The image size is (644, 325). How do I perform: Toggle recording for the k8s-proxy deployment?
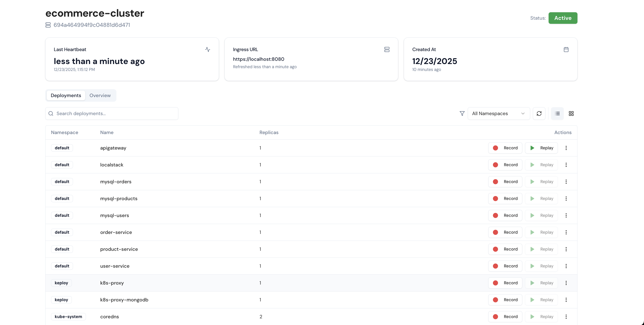click(505, 283)
